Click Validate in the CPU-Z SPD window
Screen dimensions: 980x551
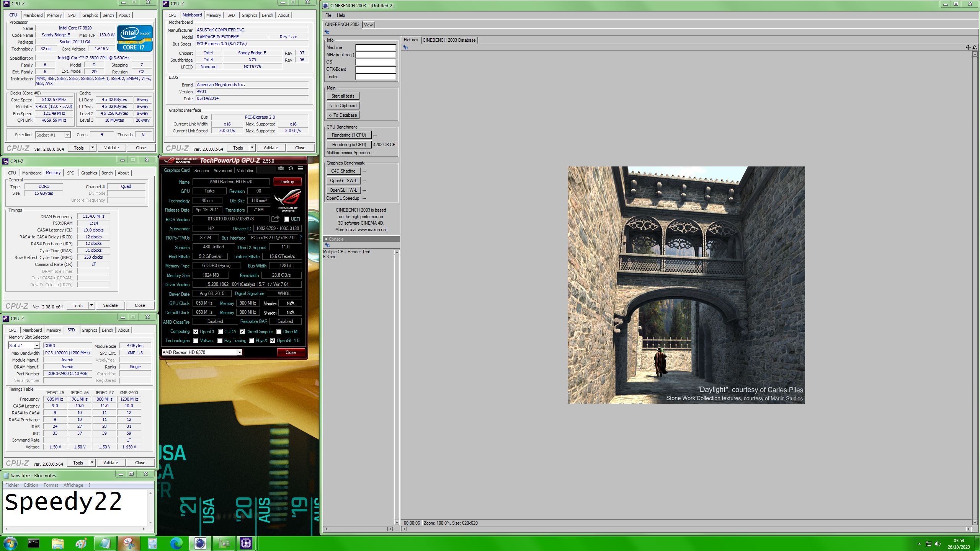111,463
